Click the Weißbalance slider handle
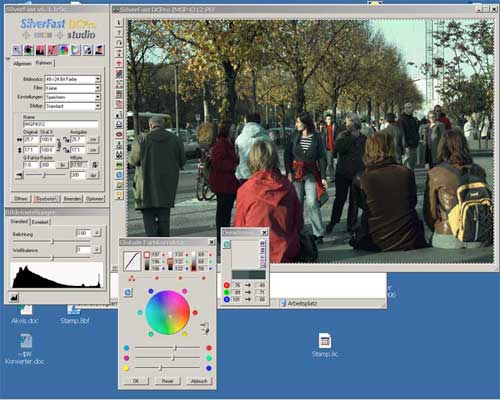The height and width of the screenshot is (400, 500). [52, 258]
